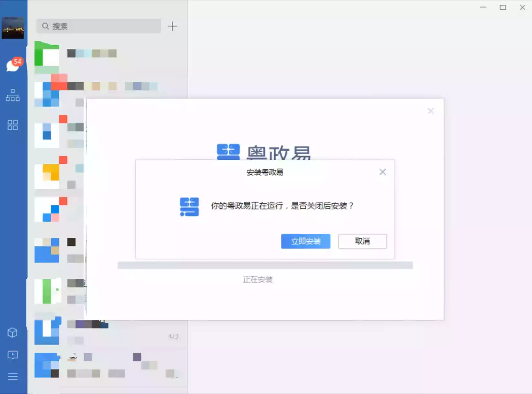The width and height of the screenshot is (532, 394).
Task: Click the 正在安装 status text
Action: click(x=258, y=279)
